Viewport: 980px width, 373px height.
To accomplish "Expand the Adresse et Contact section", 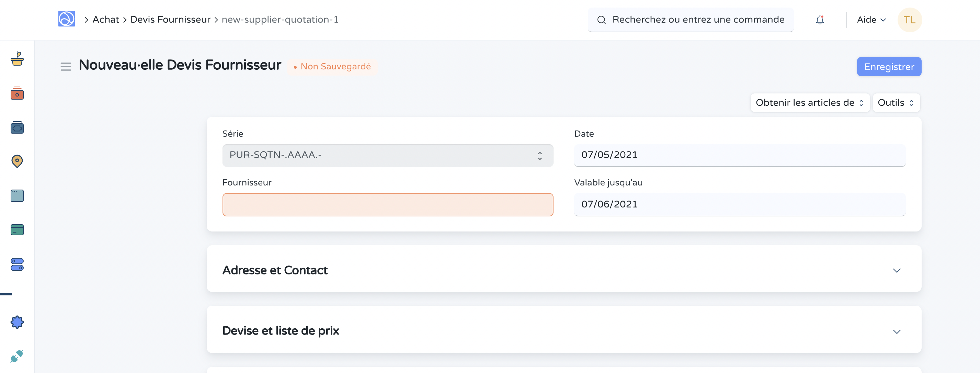I will pos(897,271).
